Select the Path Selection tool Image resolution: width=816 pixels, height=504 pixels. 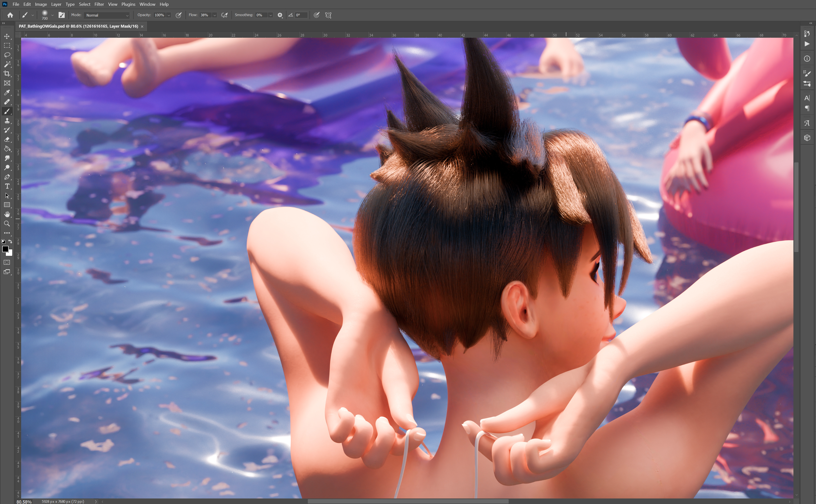(x=7, y=196)
